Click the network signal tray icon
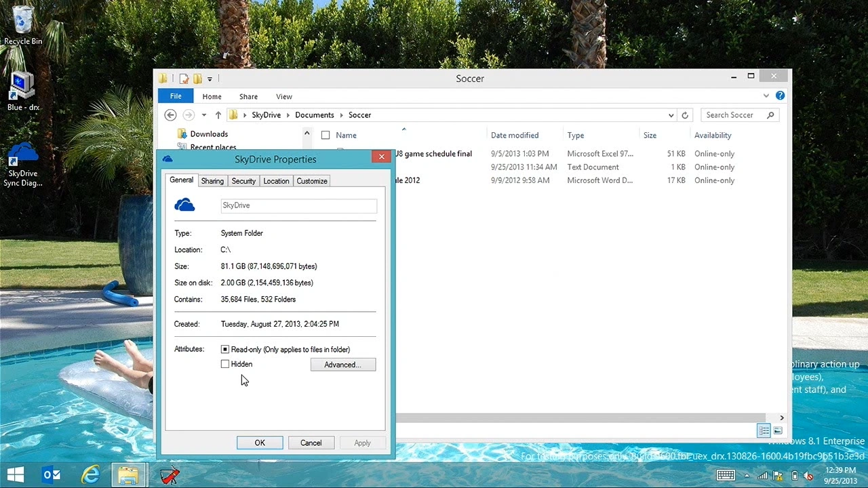This screenshot has width=868, height=488. pos(763,476)
